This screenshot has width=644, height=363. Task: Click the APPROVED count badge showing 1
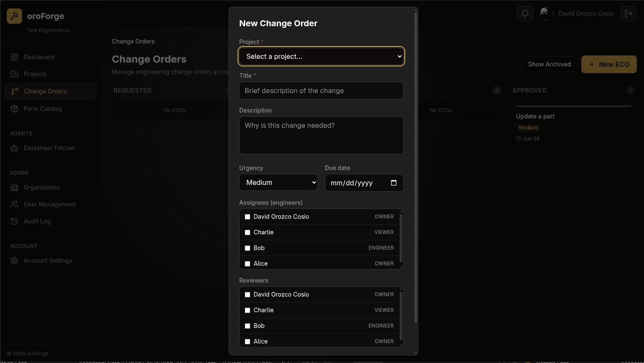630,91
